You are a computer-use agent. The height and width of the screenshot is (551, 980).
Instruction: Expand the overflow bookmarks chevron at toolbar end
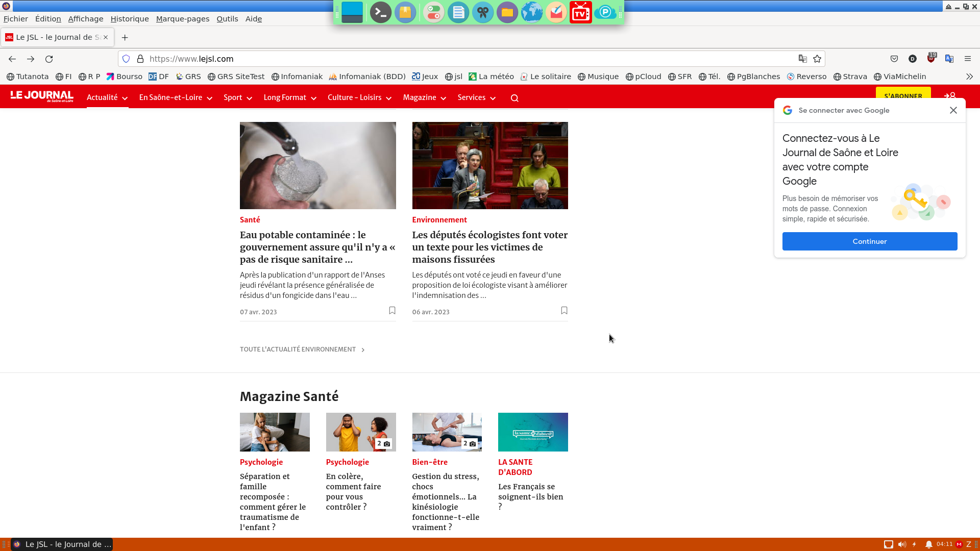click(969, 77)
